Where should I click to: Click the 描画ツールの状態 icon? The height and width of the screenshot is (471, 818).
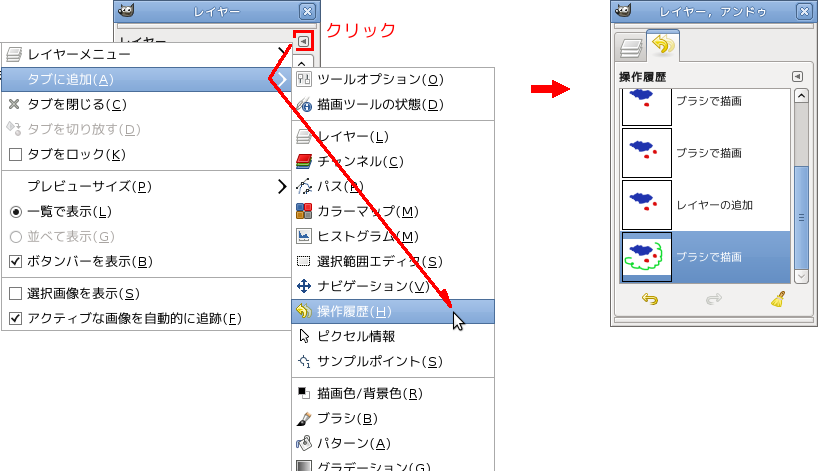(x=304, y=104)
